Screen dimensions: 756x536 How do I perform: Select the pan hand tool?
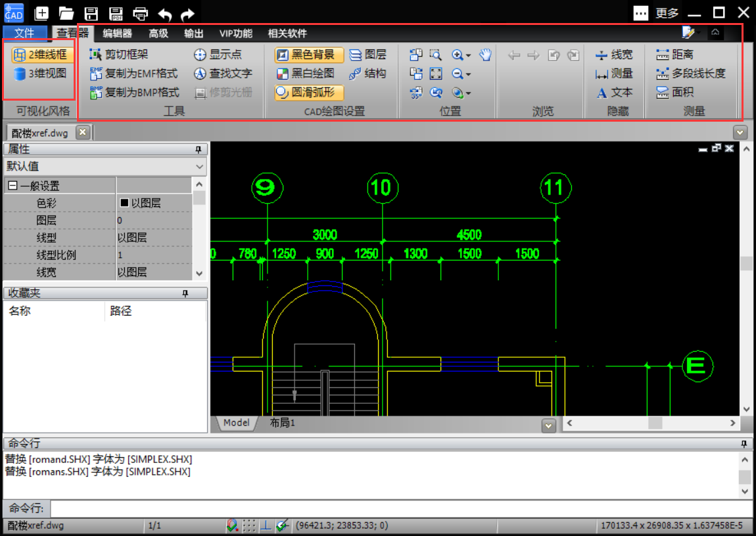(x=485, y=55)
